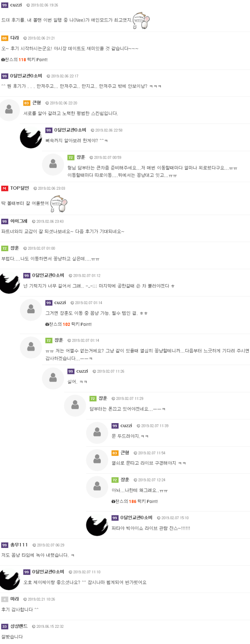Click the gift icon on the 118 lucky point line

click(3, 59)
